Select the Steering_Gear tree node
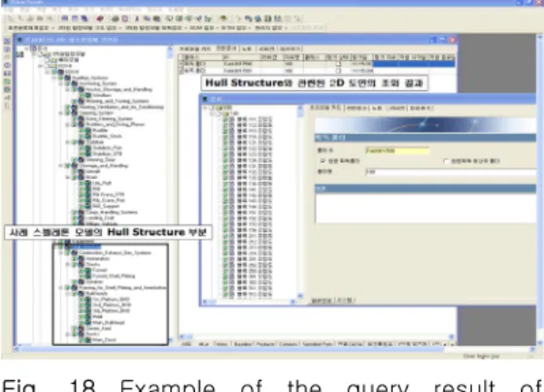The height and width of the screenshot is (392, 544). click(101, 159)
